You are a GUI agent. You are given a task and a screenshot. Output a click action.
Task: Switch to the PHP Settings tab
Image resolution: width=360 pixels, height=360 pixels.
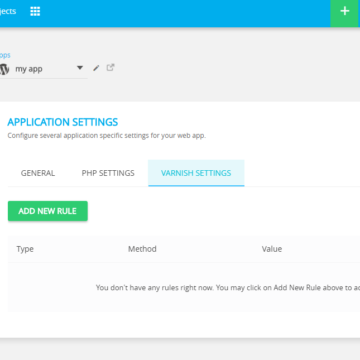pyautogui.click(x=108, y=173)
